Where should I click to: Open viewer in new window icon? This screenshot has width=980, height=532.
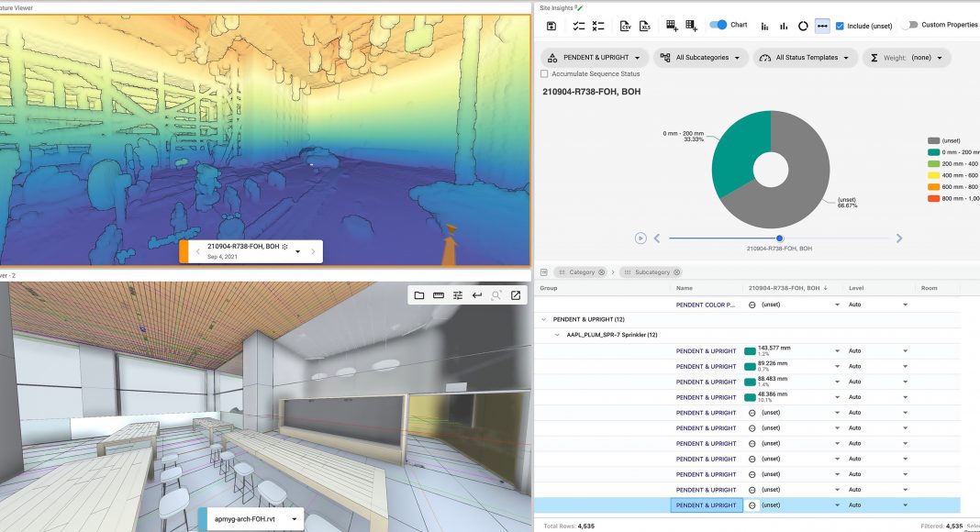pyautogui.click(x=516, y=295)
